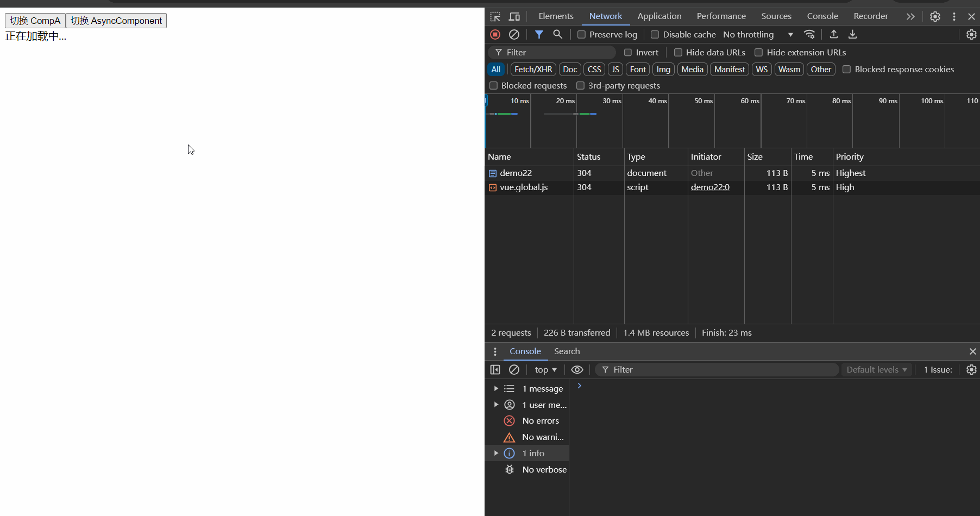
Task: Switch to the Elements tab
Action: pos(556,16)
